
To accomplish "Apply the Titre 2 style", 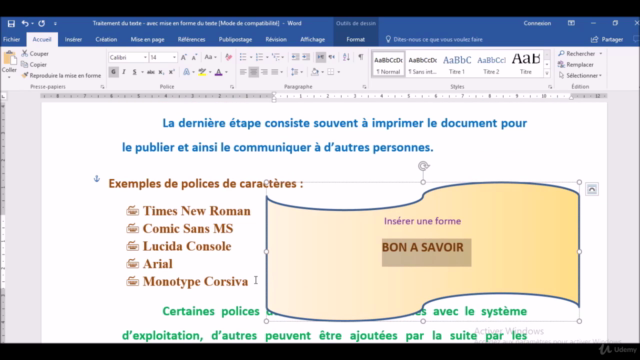I will coord(491,64).
